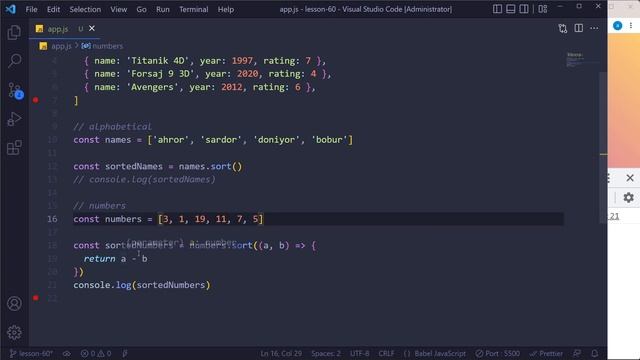Image resolution: width=640 pixels, height=360 pixels.
Task: Open changes compare icon in editor toolbar
Action: (562, 28)
